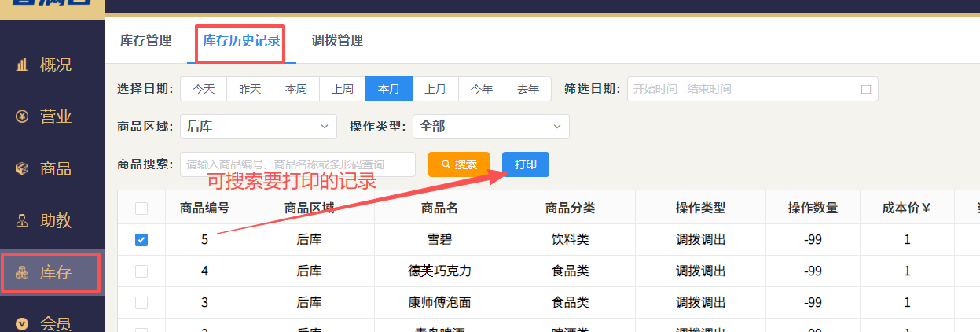The image size is (980, 332).
Task: Select the 今天 date filter
Action: click(204, 89)
